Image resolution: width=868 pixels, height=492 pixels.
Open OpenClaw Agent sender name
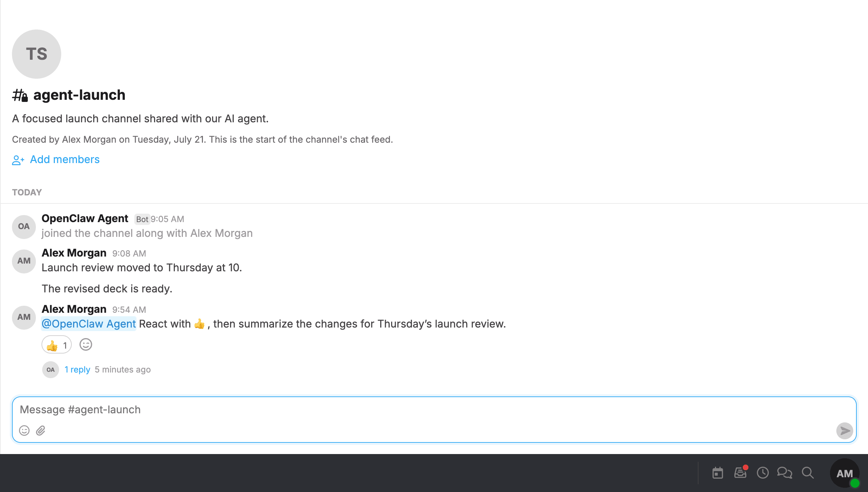tap(85, 219)
